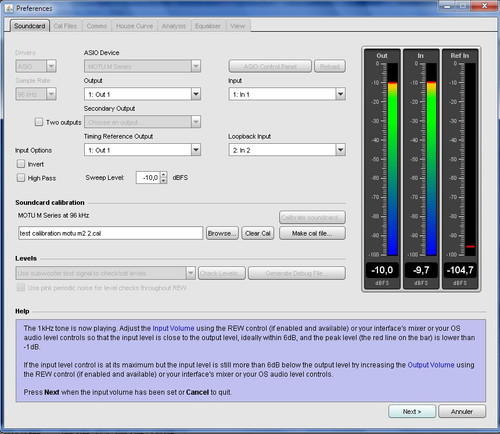This screenshot has width=500, height=434.
Task: Click the Out level meter bar
Action: click(x=393, y=159)
